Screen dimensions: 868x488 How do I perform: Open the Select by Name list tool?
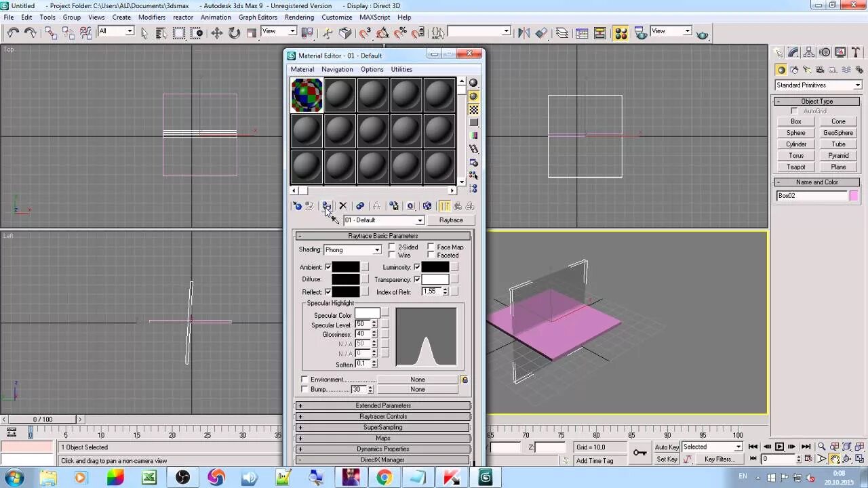(x=161, y=33)
